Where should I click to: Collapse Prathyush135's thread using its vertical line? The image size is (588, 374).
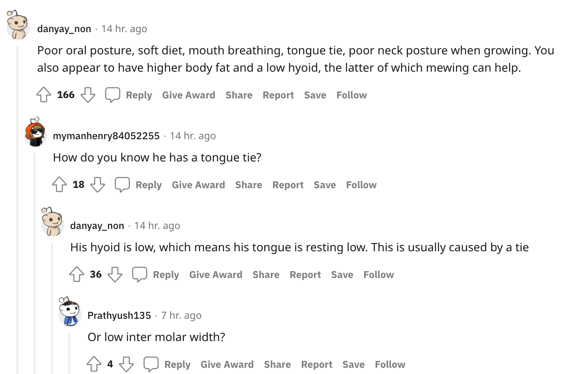click(x=69, y=353)
